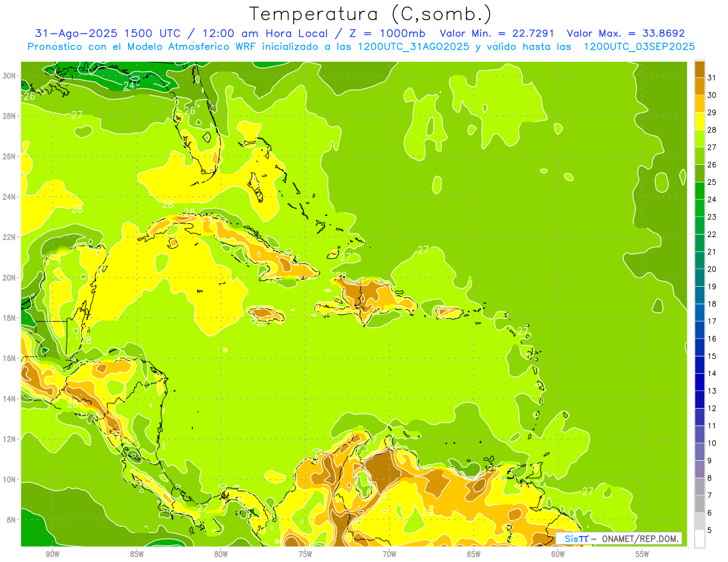
Task: Pick the brown swatch above 31 on the color scale
Action: point(699,69)
